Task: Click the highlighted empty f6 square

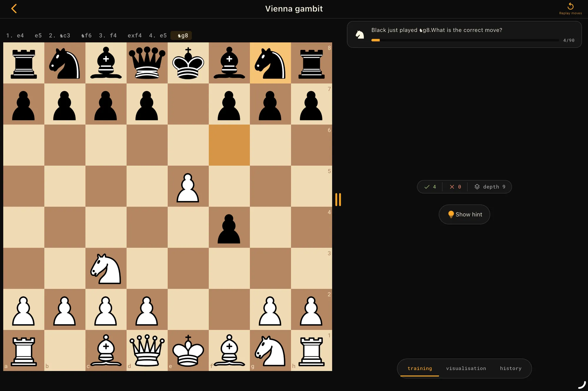Action: pos(229,145)
